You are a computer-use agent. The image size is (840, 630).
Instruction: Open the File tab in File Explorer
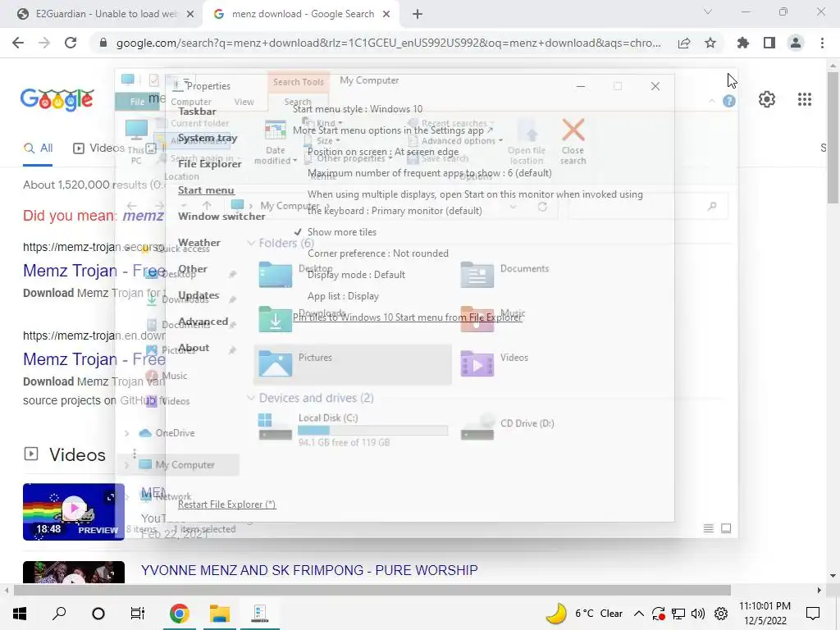coord(137,101)
